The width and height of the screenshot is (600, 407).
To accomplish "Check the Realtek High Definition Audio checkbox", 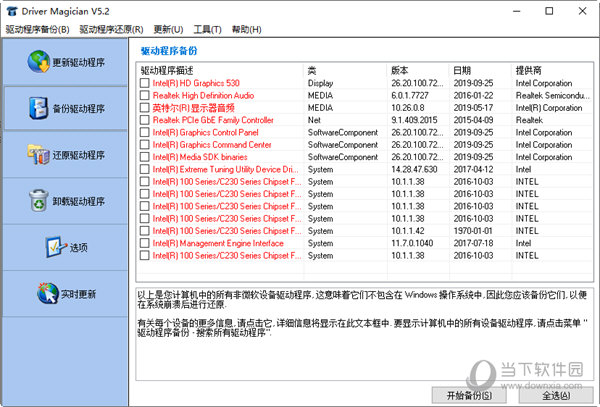I will tap(144, 95).
